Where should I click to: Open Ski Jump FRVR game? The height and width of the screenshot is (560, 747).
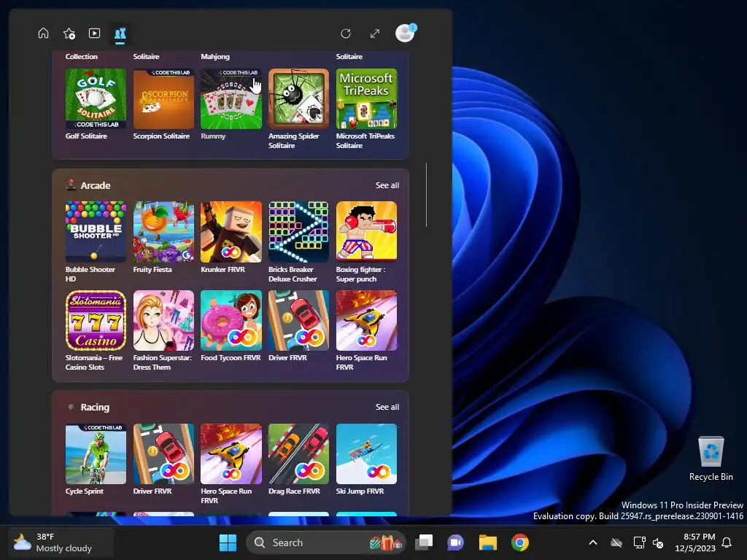point(366,454)
